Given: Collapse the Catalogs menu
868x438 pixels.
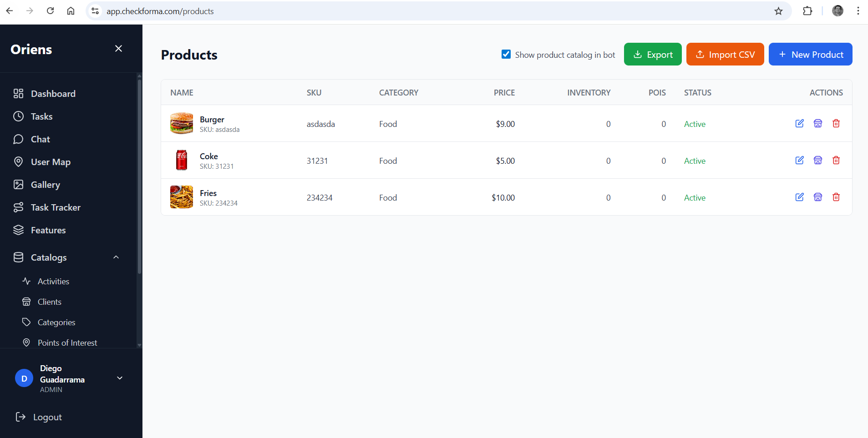Looking at the screenshot, I should pyautogui.click(x=116, y=257).
